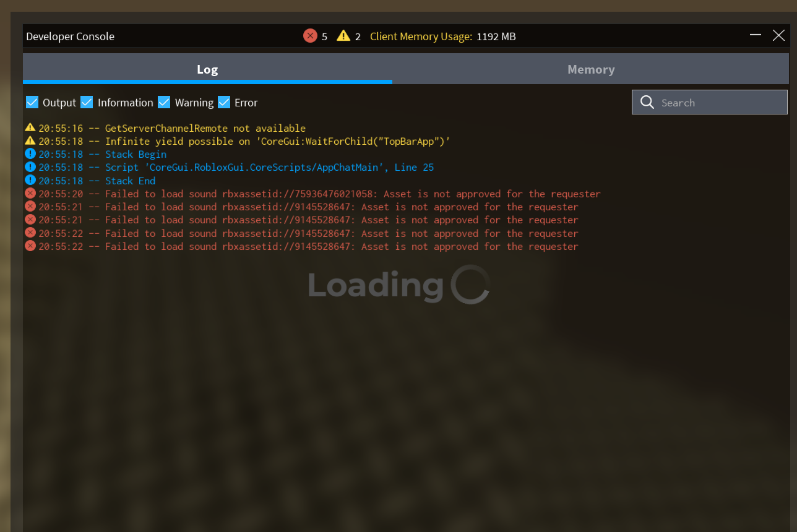This screenshot has height=532, width=797.
Task: Click error icon on 20:55:20 sound failure
Action: click(30, 194)
